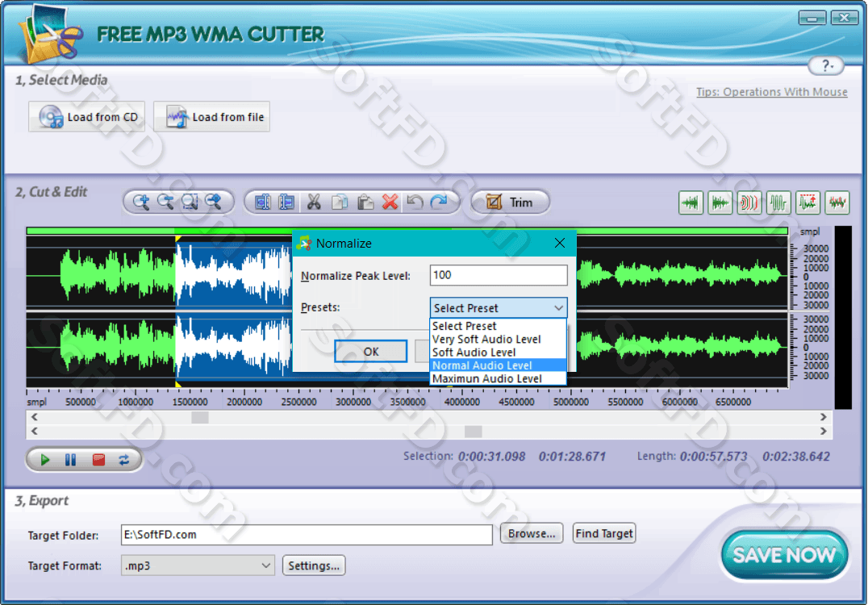Start playback with the green play button
The width and height of the screenshot is (868, 605).
[45, 460]
